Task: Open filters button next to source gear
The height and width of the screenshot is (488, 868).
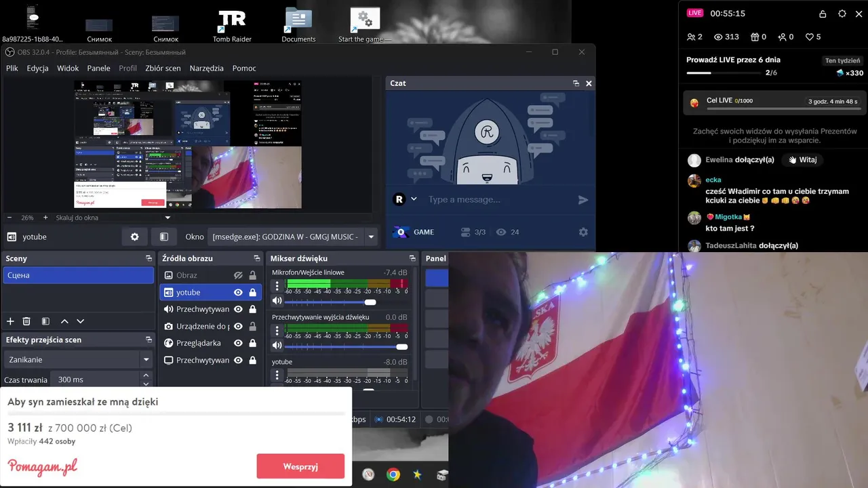Action: pyautogui.click(x=163, y=237)
